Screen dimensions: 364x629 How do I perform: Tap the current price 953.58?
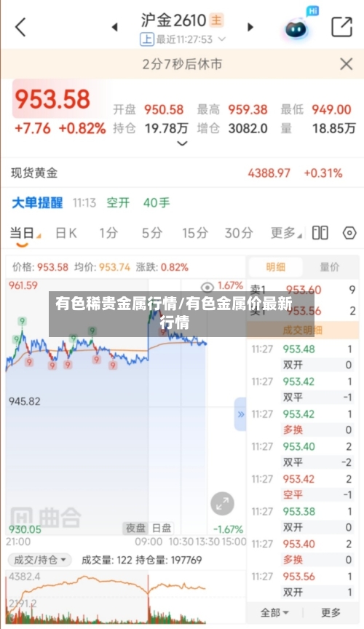click(52, 99)
